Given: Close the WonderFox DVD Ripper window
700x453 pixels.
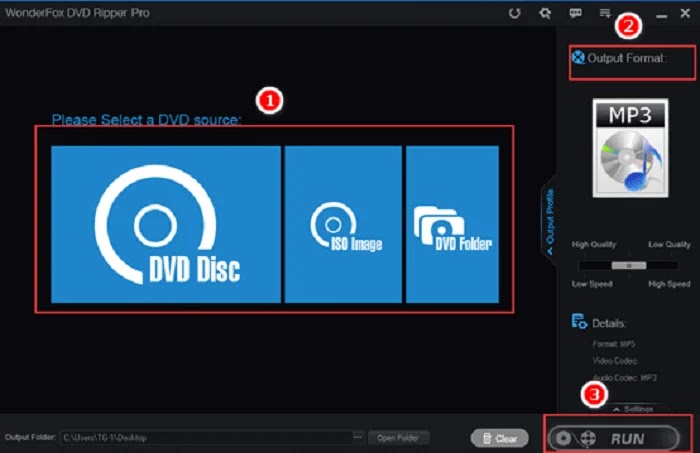Looking at the screenshot, I should point(685,13).
